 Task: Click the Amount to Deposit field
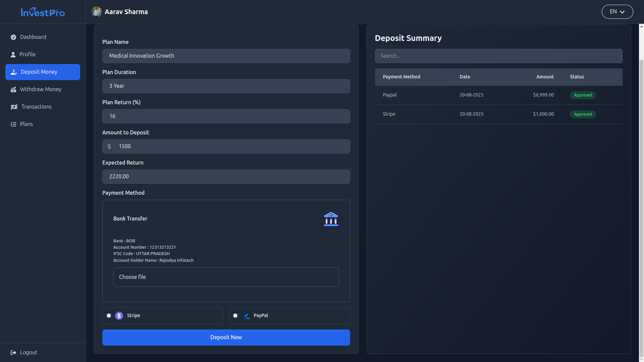(231, 146)
